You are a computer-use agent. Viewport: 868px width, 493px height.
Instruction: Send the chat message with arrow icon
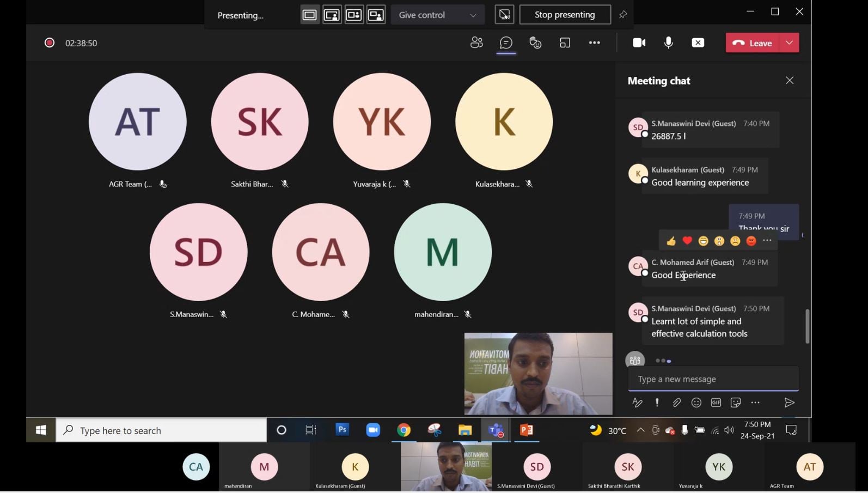click(x=789, y=403)
